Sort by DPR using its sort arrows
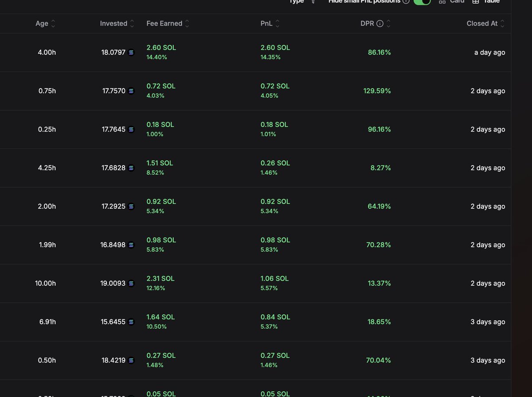This screenshot has height=397, width=532. click(x=388, y=24)
